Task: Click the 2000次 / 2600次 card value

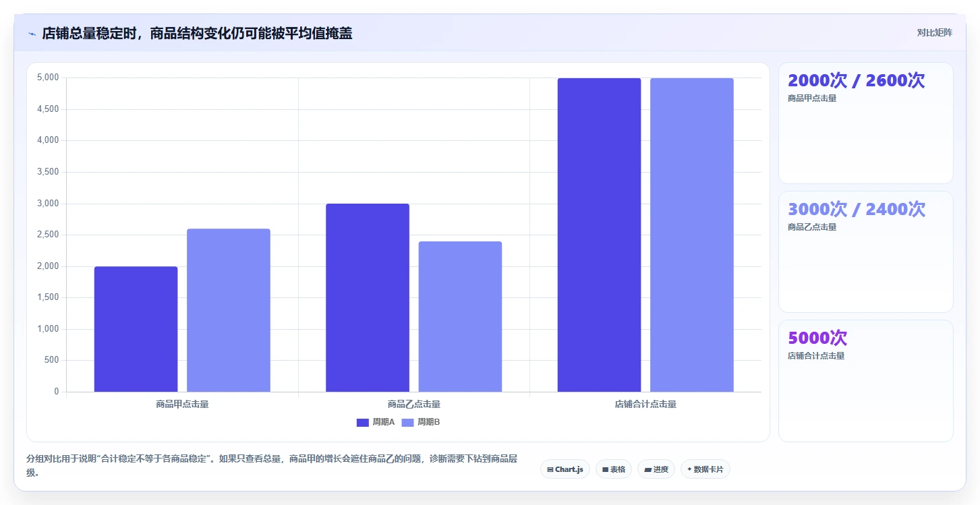Action: click(x=857, y=80)
